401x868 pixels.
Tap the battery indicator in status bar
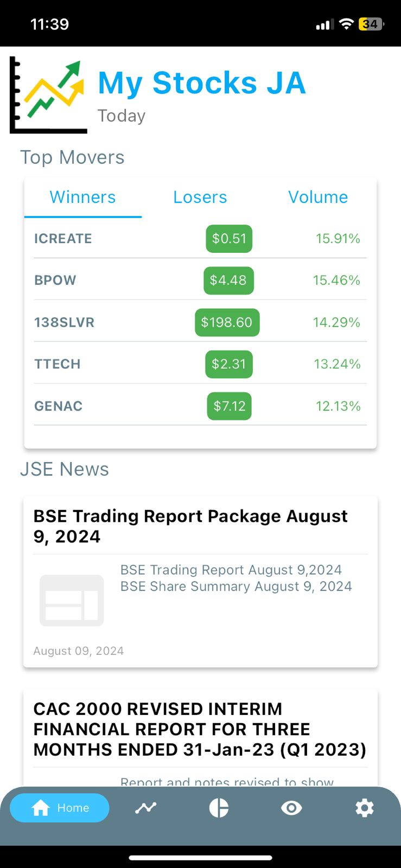(x=371, y=24)
